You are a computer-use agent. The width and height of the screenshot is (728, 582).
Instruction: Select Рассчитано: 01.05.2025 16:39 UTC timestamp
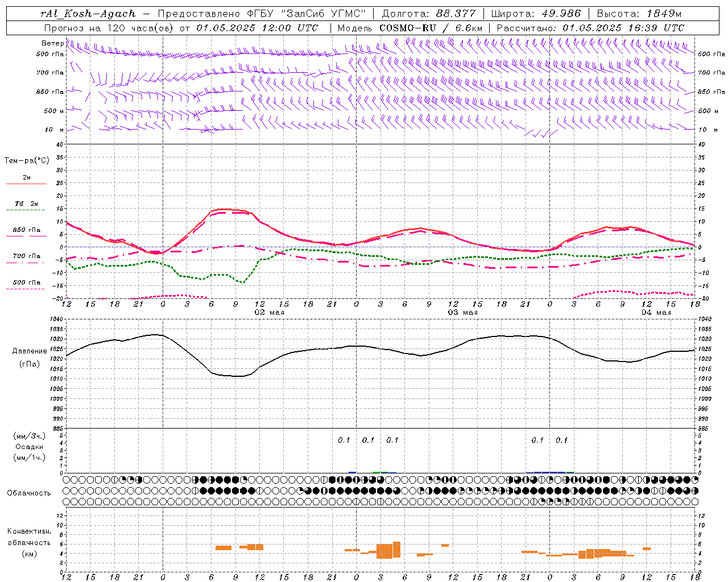(591, 28)
